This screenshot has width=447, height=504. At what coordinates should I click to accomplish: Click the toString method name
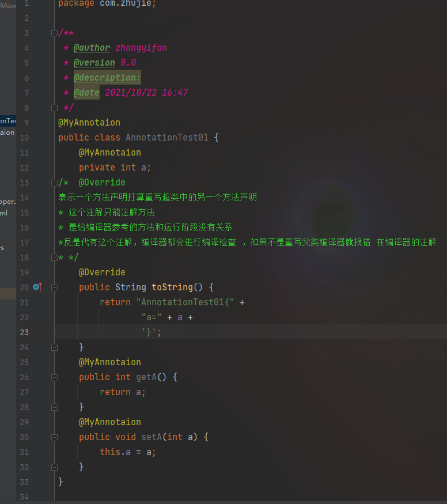tap(172, 287)
